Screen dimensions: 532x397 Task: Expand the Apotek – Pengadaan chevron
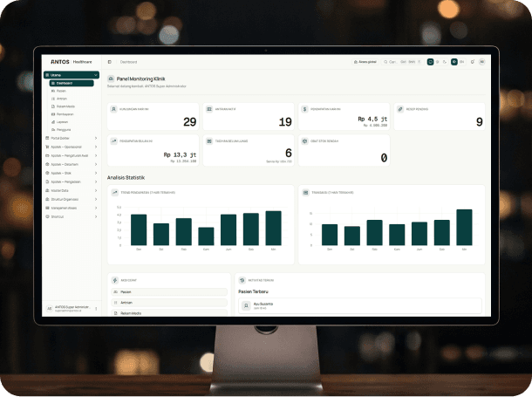pos(96,181)
